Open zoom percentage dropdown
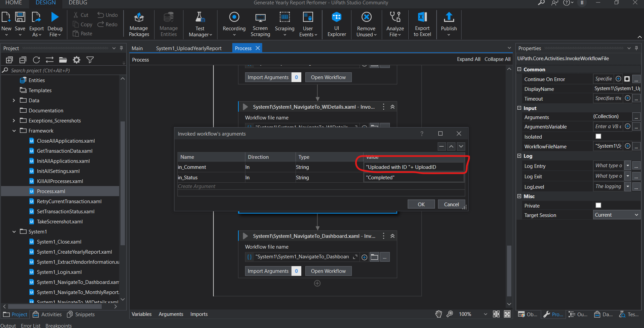 tap(485, 314)
